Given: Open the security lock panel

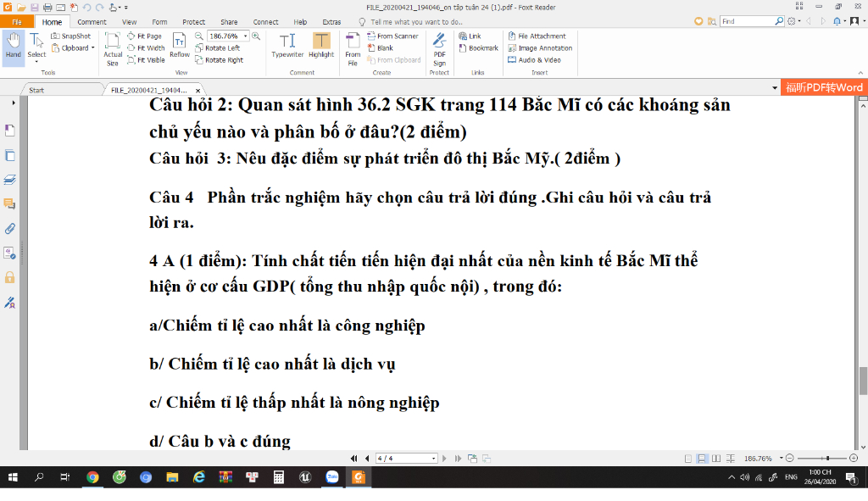Looking at the screenshot, I should tap(9, 277).
